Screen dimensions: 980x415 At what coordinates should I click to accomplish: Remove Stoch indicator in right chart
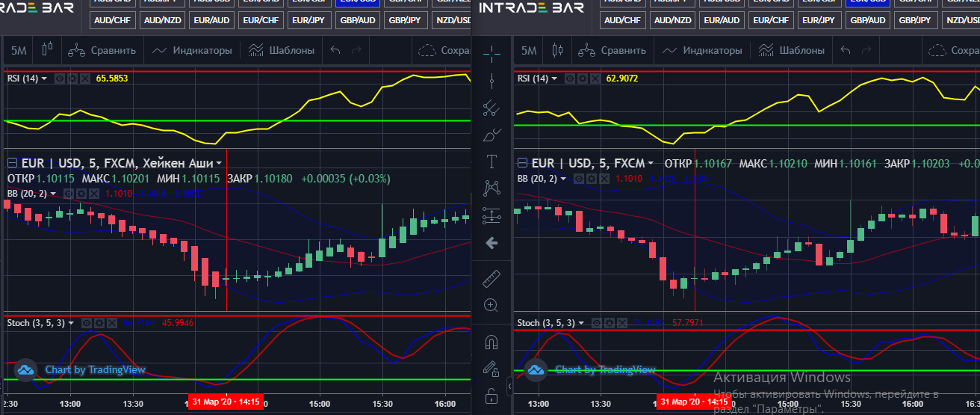[x=621, y=323]
